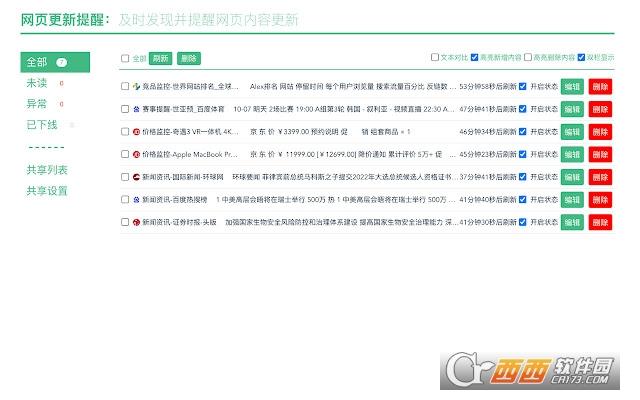The height and width of the screenshot is (400, 640).
Task: Select the 百度热搜榜 row checkbox
Action: [x=125, y=199]
